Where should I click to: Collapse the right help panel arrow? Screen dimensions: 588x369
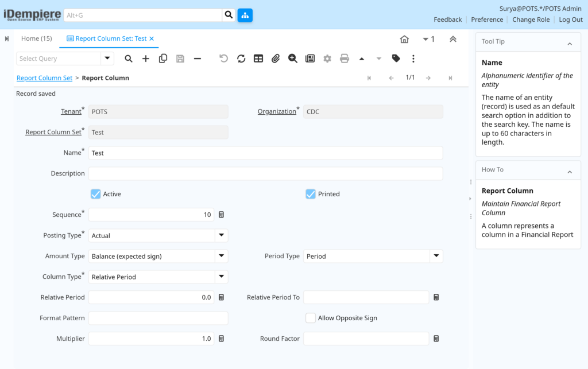[x=470, y=199]
